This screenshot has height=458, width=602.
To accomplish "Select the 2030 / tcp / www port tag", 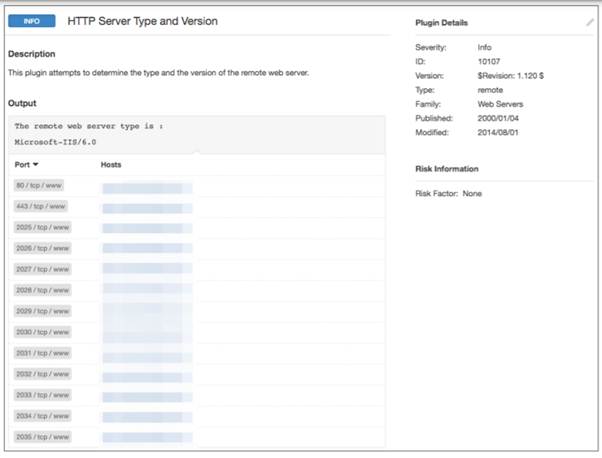I will (x=43, y=332).
